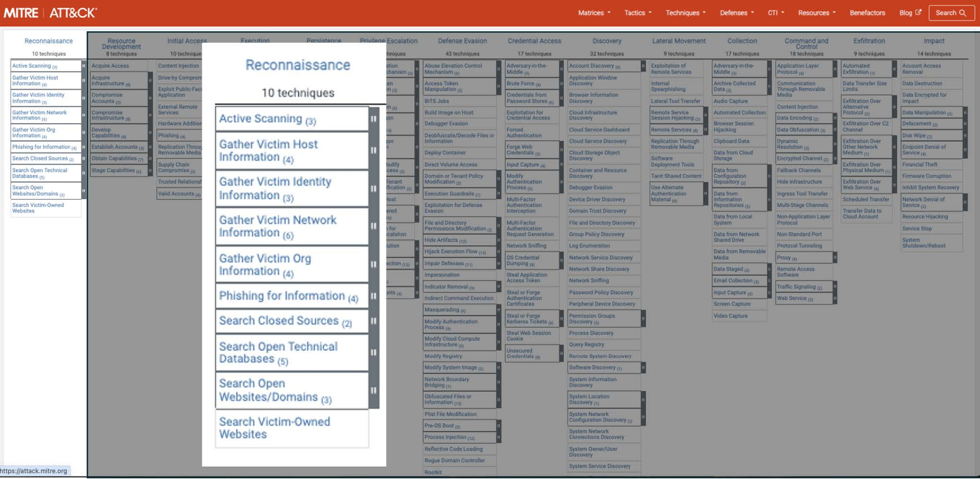
Task: Toggle Account Discovery sub-techniques handle
Action: tap(643, 66)
